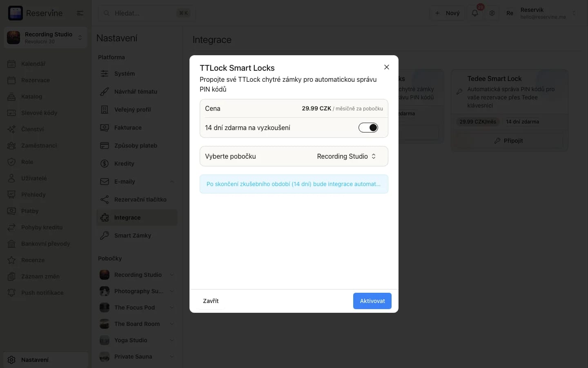Viewport: 588px width, 368px height.
Task: Click the Zavřít button
Action: 211,301
